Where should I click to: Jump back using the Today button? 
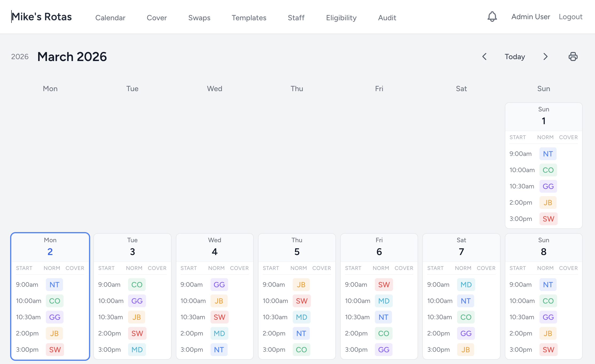tap(514, 56)
